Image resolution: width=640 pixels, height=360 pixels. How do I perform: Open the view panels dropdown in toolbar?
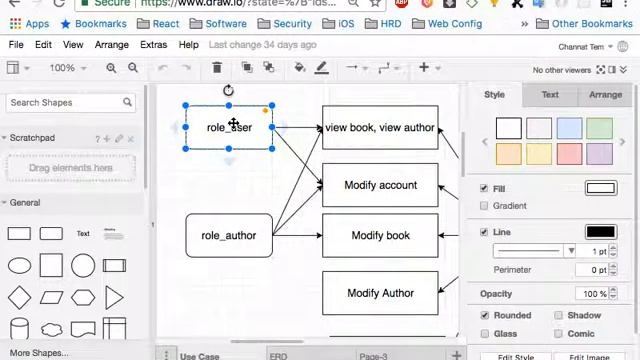[18, 68]
